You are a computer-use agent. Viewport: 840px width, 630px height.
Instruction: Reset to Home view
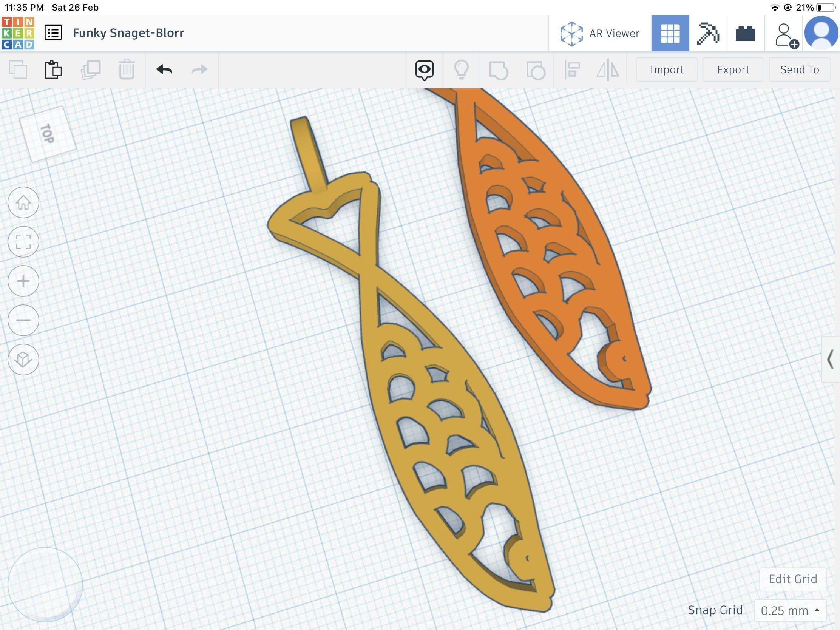point(23,202)
